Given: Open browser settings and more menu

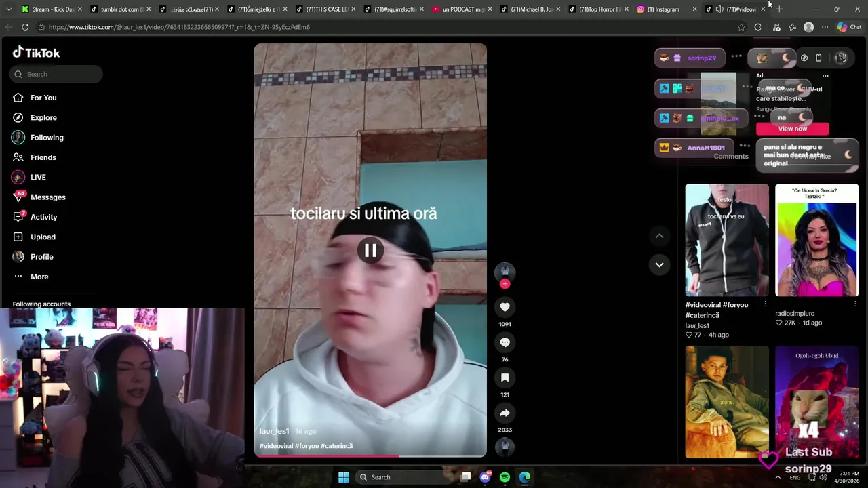Looking at the screenshot, I should (825, 27).
